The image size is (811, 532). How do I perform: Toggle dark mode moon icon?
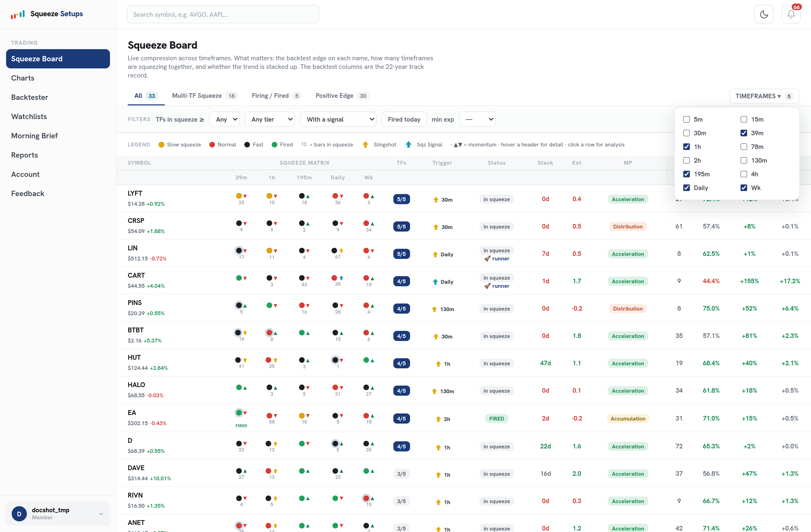764,14
